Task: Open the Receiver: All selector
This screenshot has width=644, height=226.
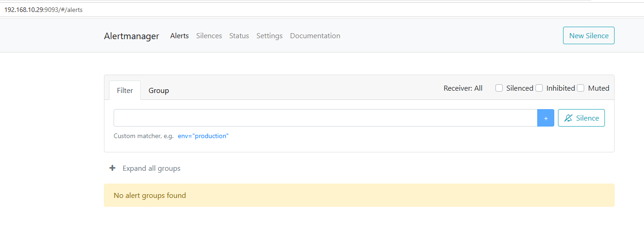Action: pyautogui.click(x=463, y=88)
